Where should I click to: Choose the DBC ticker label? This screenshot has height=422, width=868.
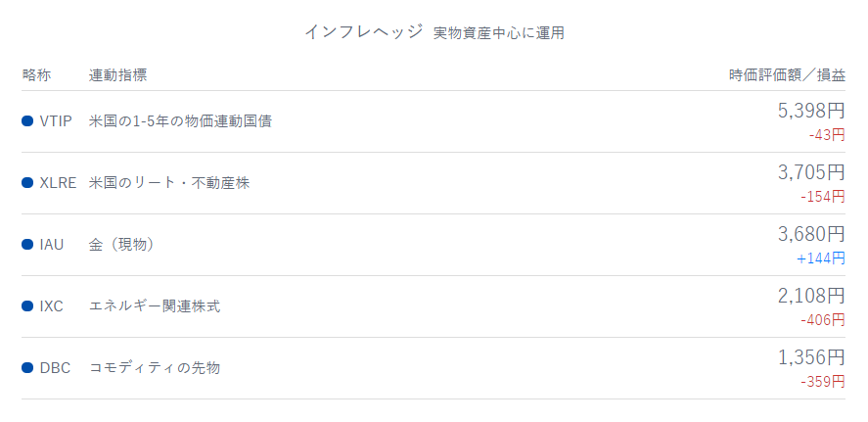pos(55,368)
